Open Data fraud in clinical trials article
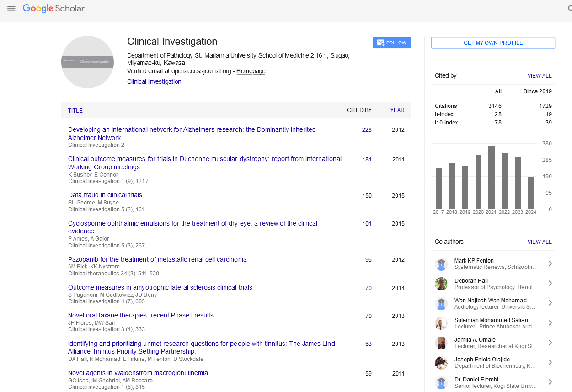 click(x=105, y=195)
